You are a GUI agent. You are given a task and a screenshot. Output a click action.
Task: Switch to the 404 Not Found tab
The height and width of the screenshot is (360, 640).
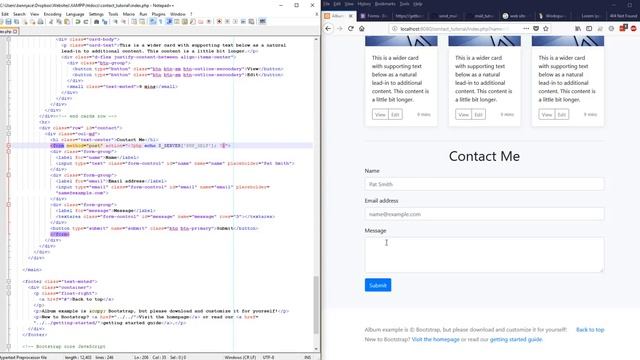click(x=623, y=16)
